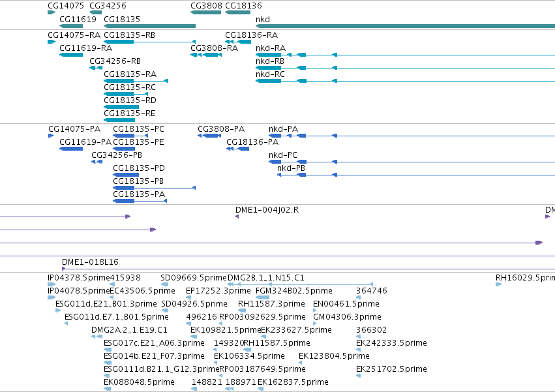Click EST IP04078.5prime
The width and height of the screenshot is (555, 392).
click(78, 291)
